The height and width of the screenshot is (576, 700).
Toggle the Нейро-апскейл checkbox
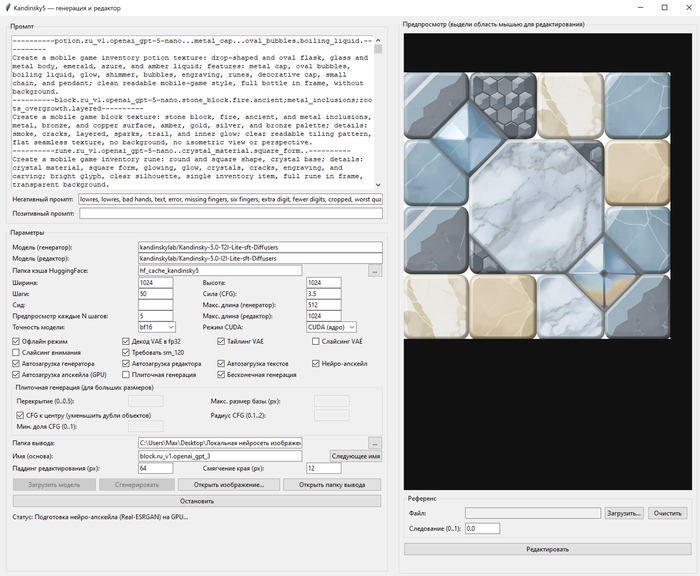point(318,363)
